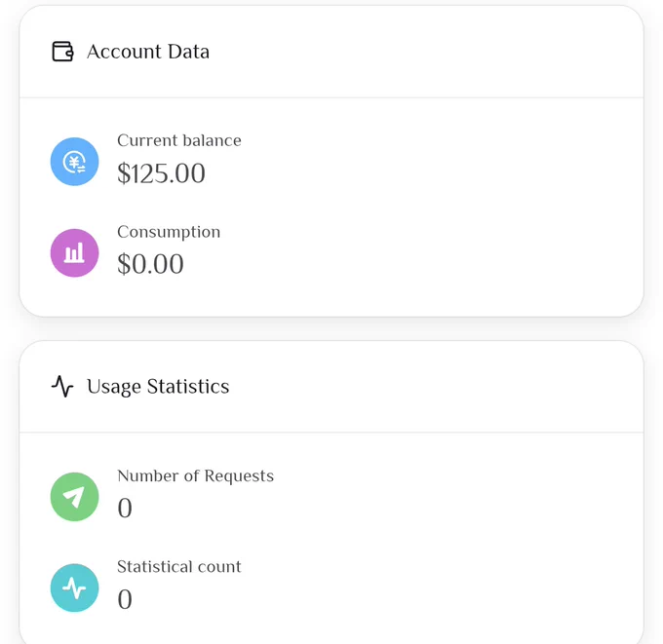Click the wallet icon beside Account Data
Image resolution: width=663 pixels, height=644 pixels.
[x=62, y=52]
